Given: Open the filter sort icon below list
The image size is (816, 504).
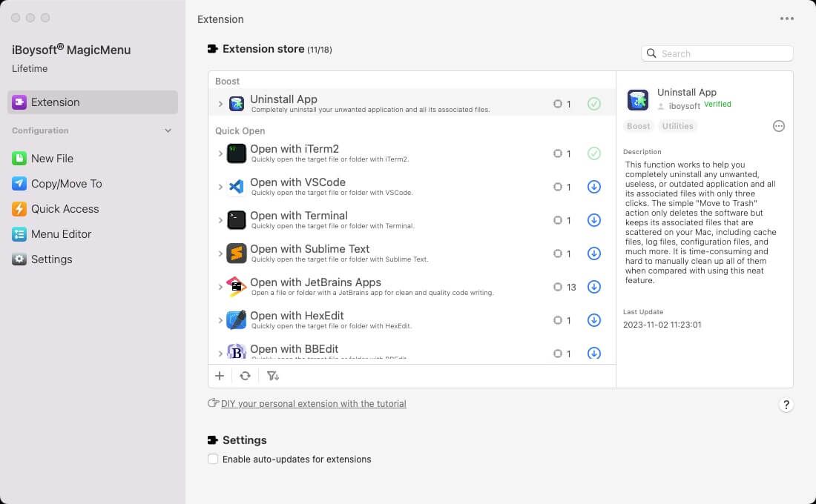Looking at the screenshot, I should [273, 376].
